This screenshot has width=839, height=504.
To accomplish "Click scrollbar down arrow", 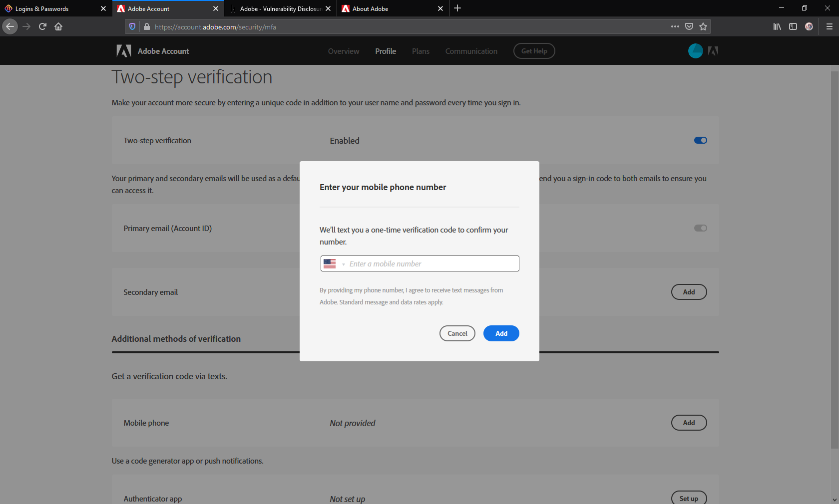I will click(x=835, y=500).
